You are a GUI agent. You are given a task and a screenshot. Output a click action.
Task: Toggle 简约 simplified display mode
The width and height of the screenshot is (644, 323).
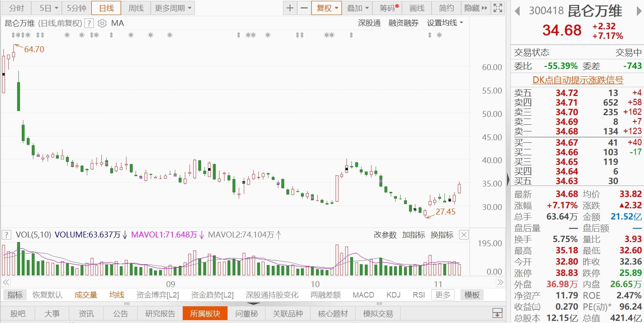pos(446,8)
